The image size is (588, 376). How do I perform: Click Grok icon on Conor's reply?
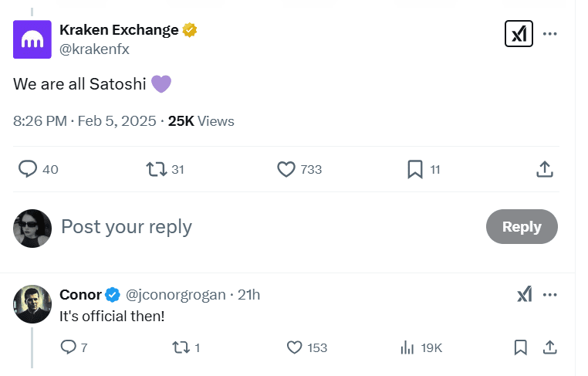coord(524,294)
